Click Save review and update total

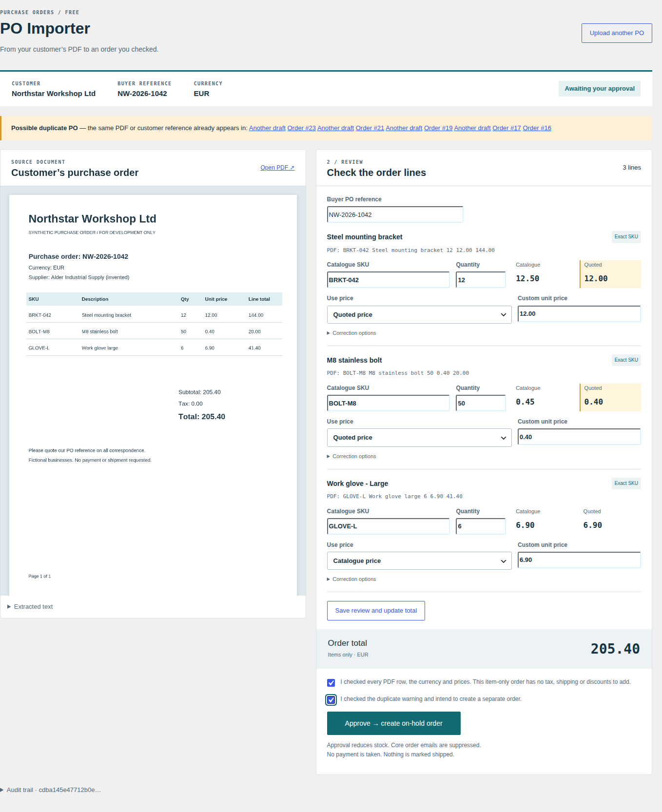point(376,611)
